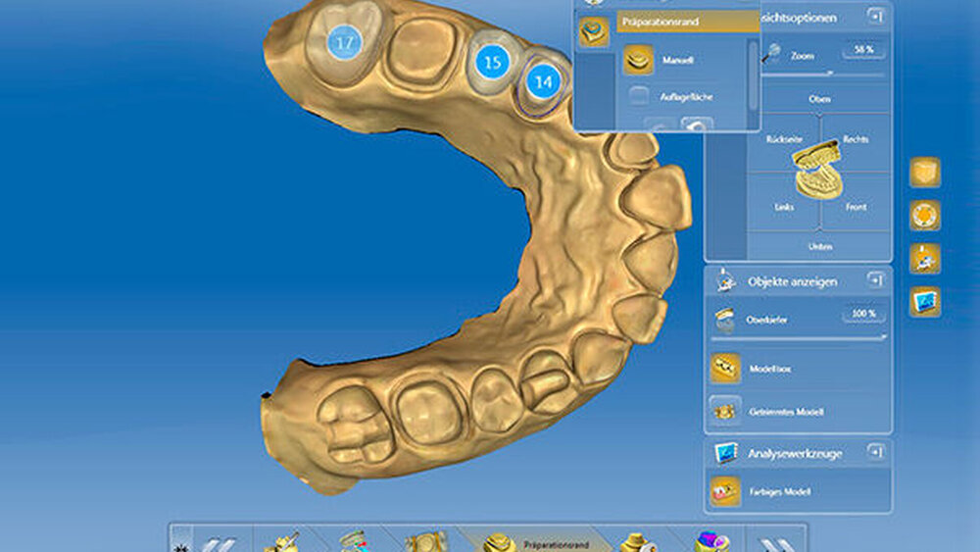Collapse the Objekte anzeigen panel
Image resolution: width=980 pixels, height=552 pixels.
pos(875,280)
